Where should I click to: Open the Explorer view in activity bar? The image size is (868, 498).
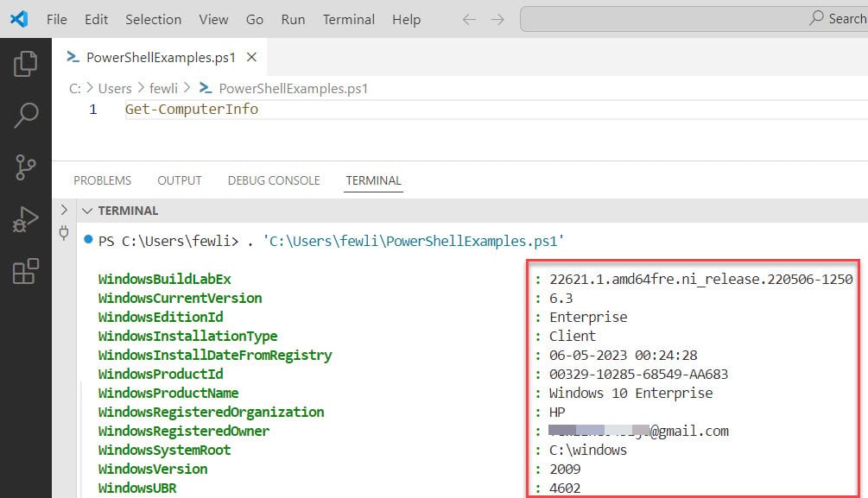tap(25, 64)
